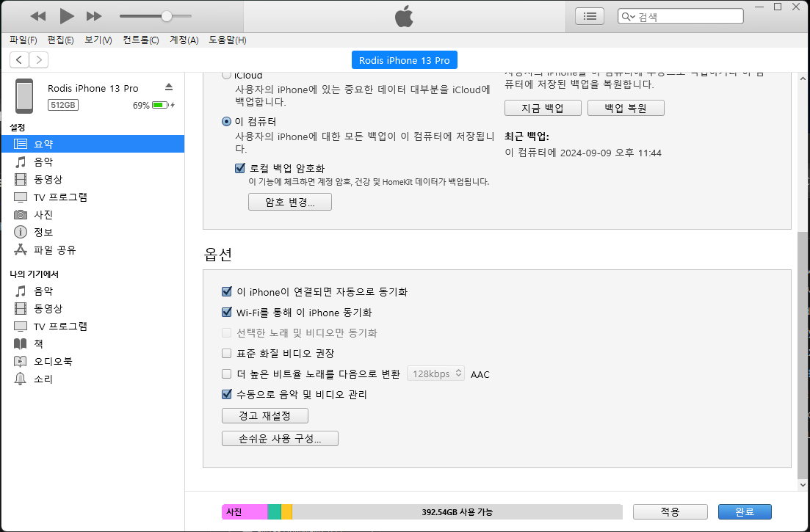Select 요약 in settings sidebar

[x=93, y=144]
